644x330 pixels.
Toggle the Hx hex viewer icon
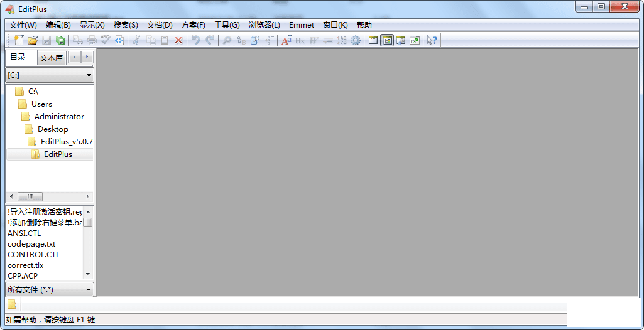click(x=300, y=40)
